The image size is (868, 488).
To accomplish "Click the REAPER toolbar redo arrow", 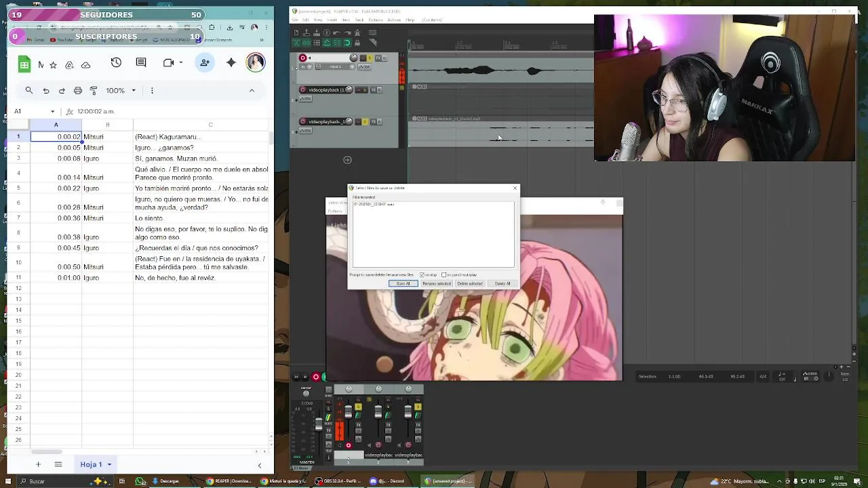I will click(x=347, y=33).
